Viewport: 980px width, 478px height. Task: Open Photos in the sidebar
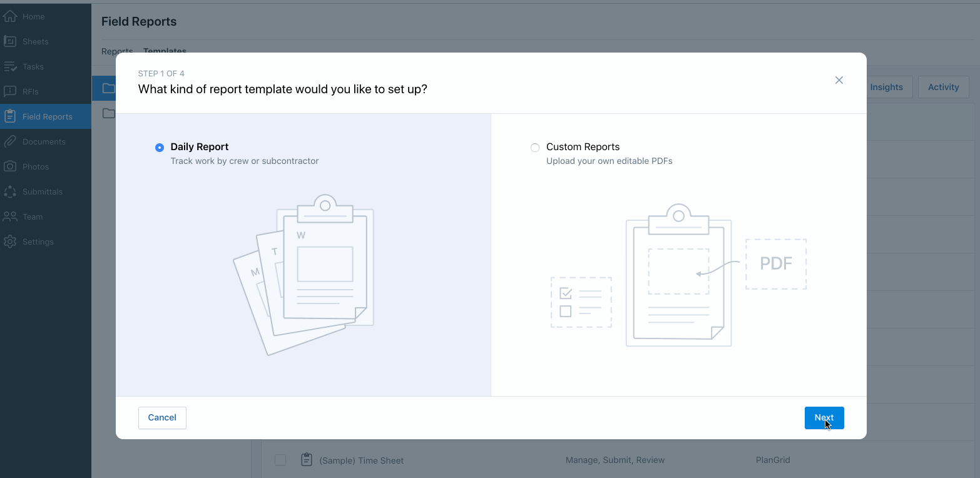46,166
